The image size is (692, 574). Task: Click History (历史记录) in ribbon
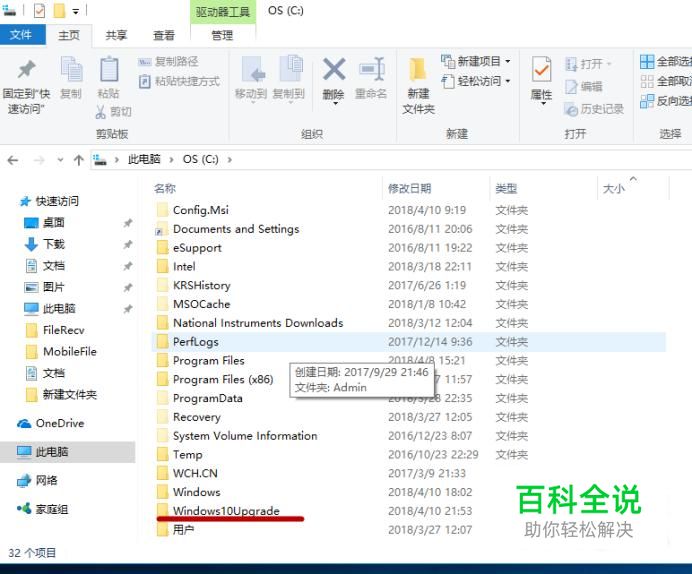point(594,109)
